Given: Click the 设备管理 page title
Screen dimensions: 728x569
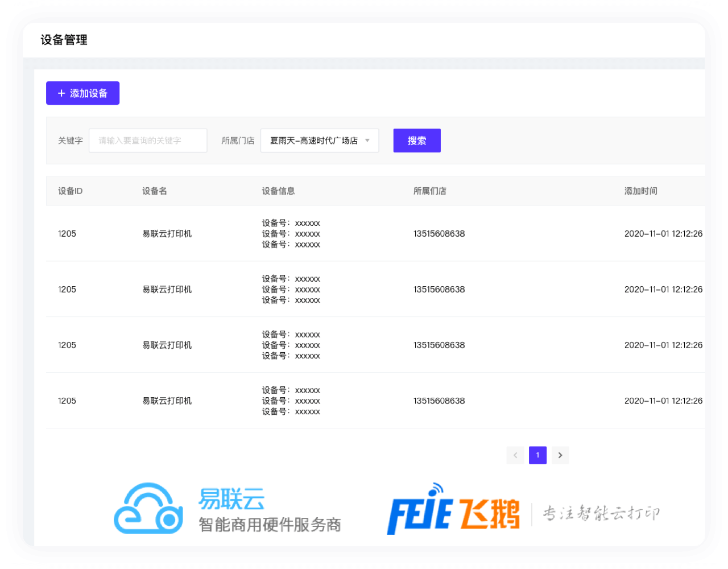Looking at the screenshot, I should pos(64,40).
